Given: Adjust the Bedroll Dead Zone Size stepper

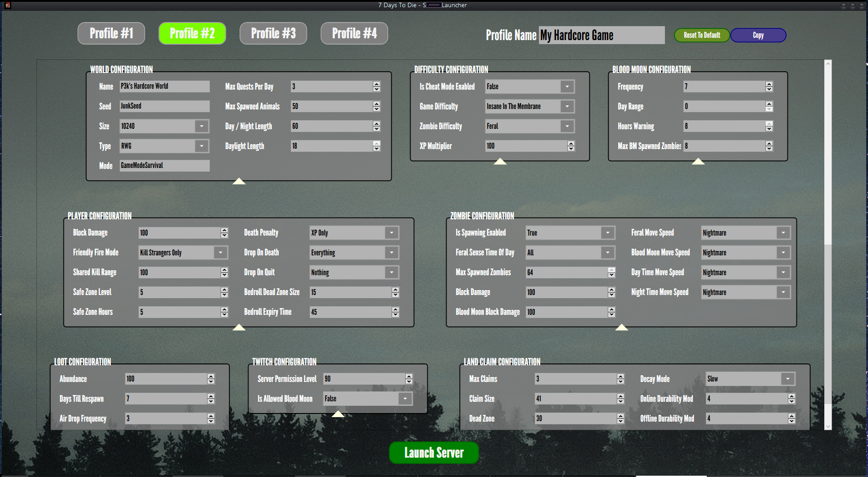Looking at the screenshot, I should [x=396, y=292].
